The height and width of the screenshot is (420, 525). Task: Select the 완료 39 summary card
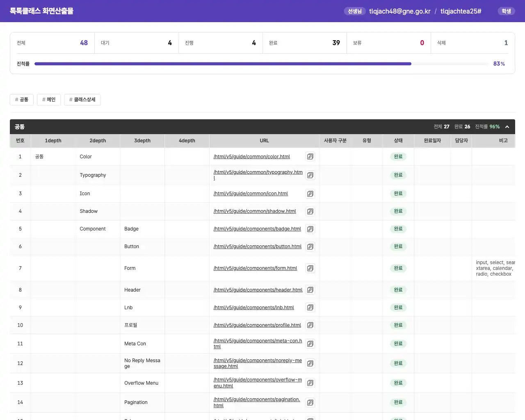coord(305,43)
